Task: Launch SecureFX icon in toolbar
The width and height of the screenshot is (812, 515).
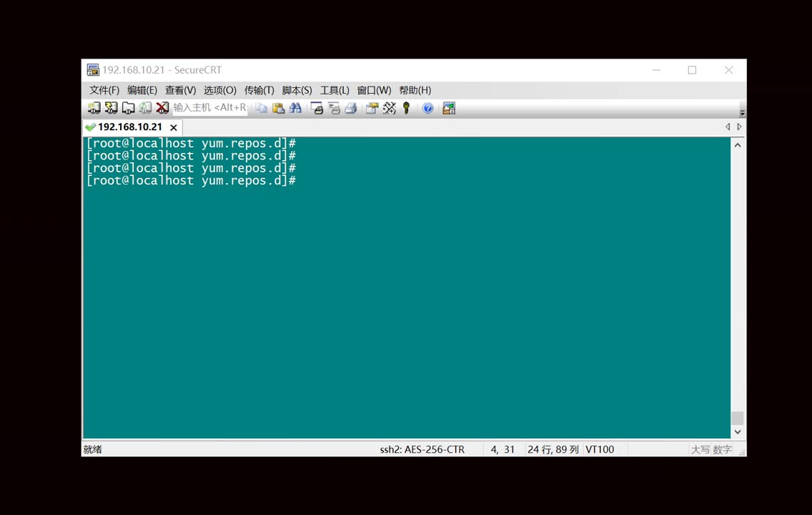Action: 449,108
